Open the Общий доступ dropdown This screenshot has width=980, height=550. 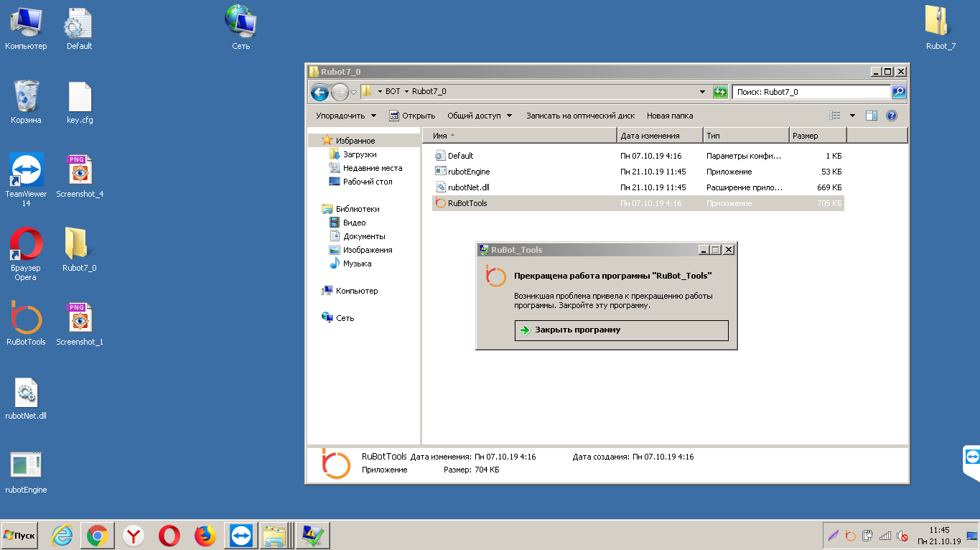pyautogui.click(x=480, y=116)
